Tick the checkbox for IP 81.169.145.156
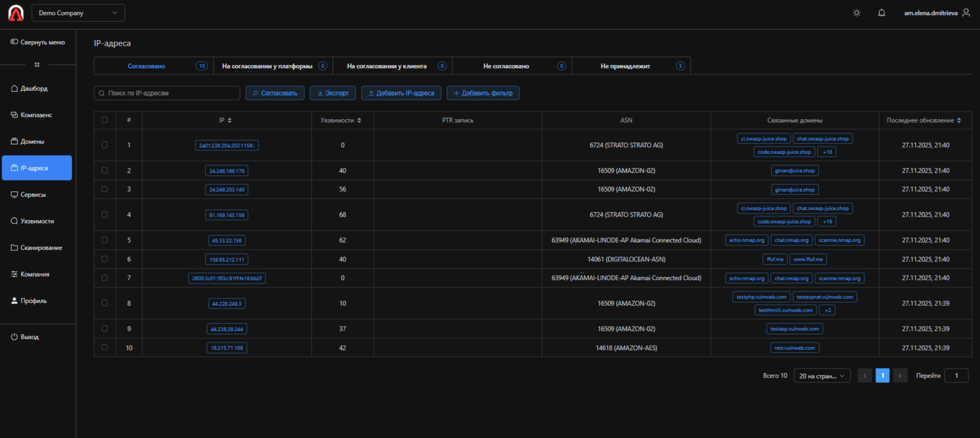980x438 pixels. coord(105,214)
